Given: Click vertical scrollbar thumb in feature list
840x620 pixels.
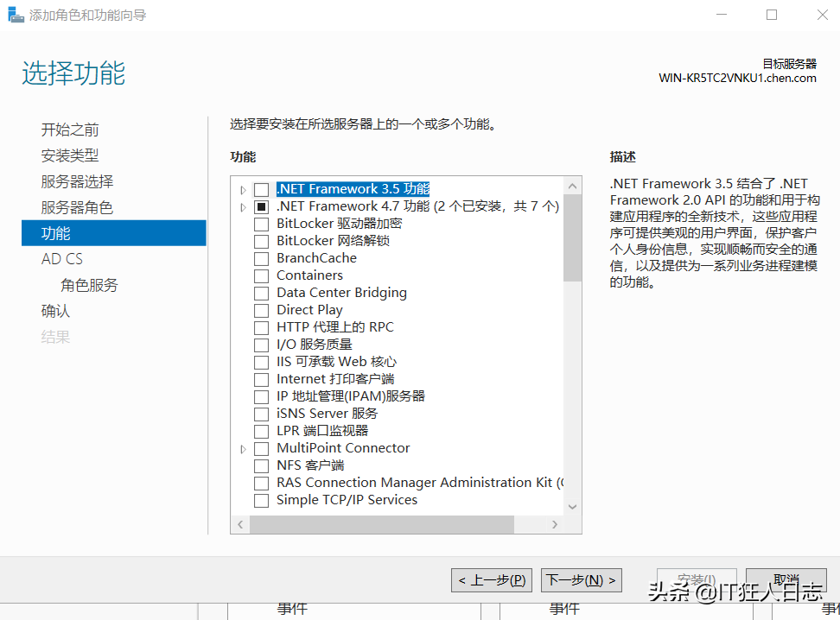Looking at the screenshot, I should tap(572, 237).
